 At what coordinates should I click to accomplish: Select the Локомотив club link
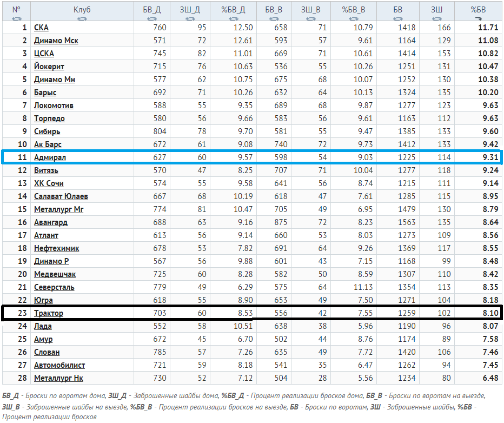[54, 105]
